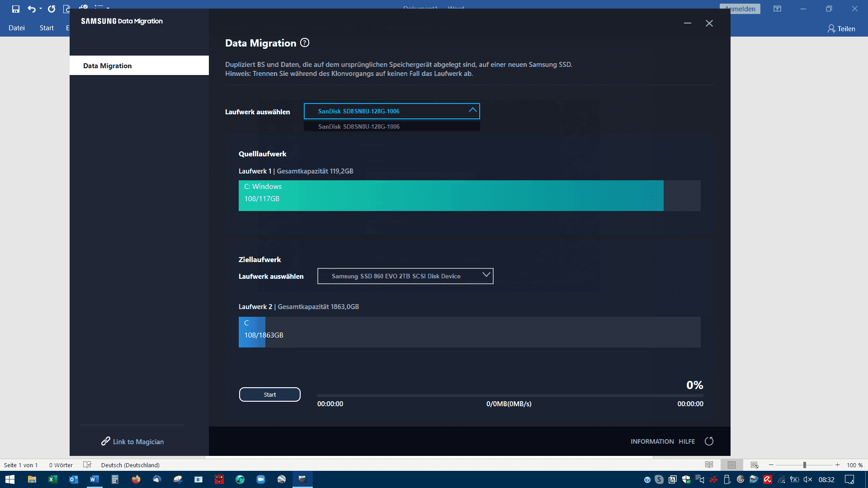Open the Start ribbon tab in Word

click(x=47, y=28)
